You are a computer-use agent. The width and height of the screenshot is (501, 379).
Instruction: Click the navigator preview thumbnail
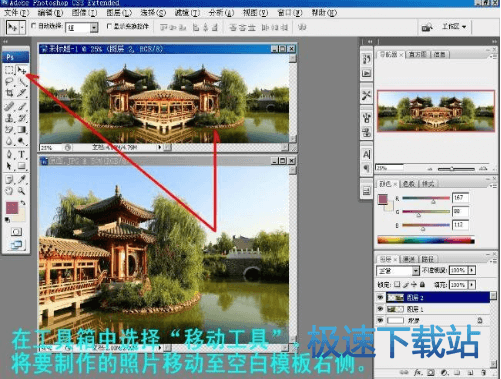click(436, 111)
